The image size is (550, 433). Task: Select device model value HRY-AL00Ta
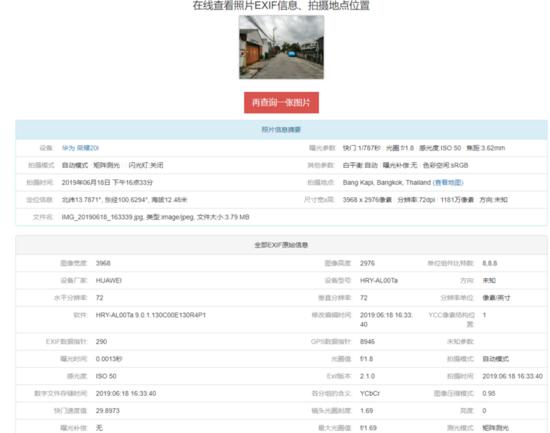click(379, 280)
